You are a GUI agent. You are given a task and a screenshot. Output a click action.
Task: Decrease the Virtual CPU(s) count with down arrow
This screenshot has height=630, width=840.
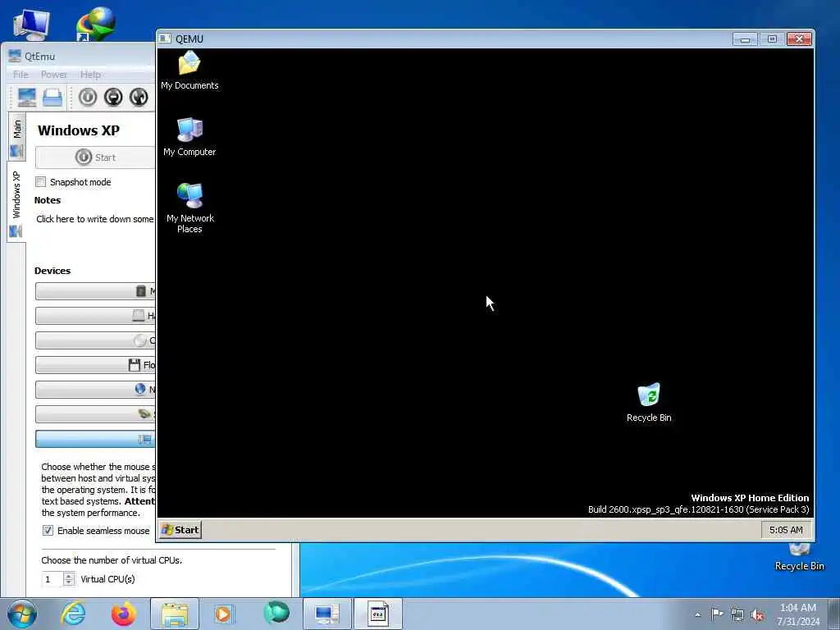(69, 582)
